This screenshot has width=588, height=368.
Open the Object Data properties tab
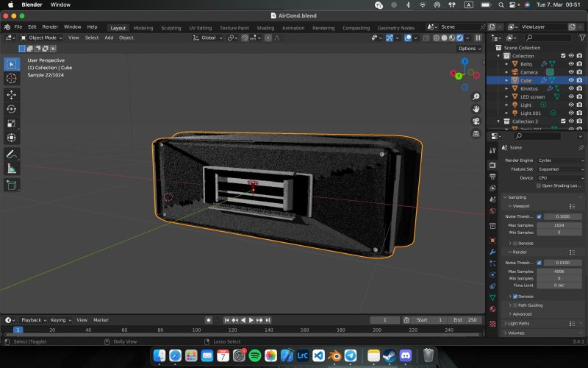492,298
